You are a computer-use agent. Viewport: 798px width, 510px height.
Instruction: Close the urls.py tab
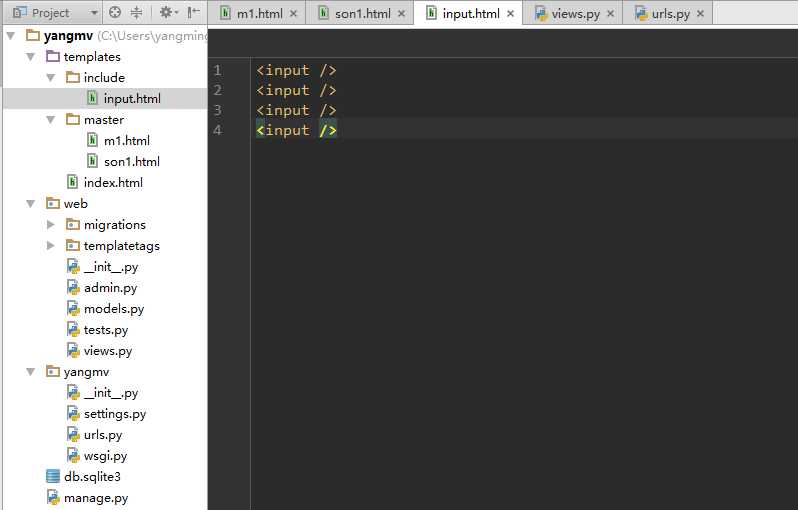701,14
